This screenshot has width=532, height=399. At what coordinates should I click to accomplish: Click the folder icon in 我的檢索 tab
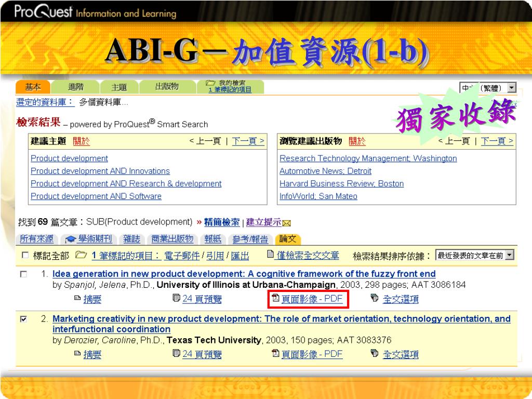(x=211, y=83)
